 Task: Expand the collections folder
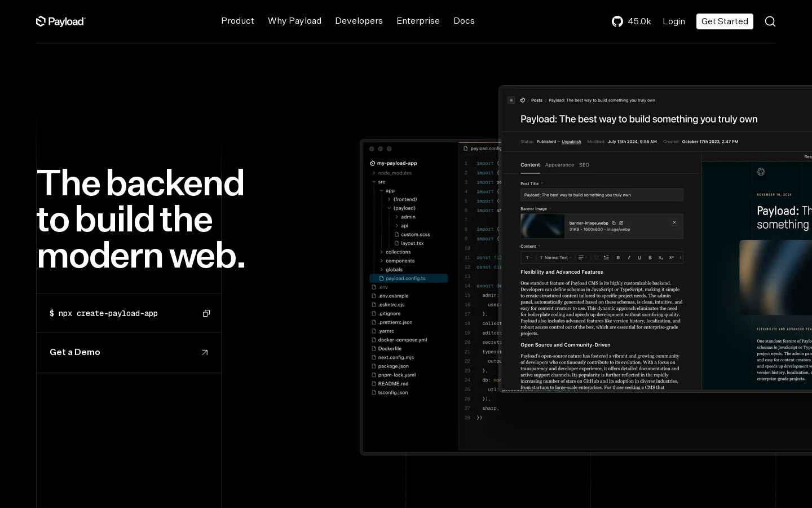[395, 252]
